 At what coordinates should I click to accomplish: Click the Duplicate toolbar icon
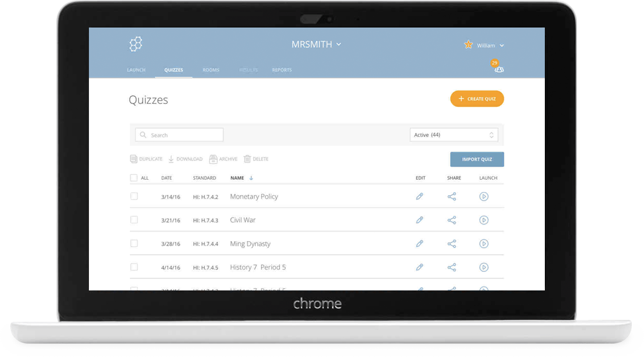pyautogui.click(x=134, y=159)
